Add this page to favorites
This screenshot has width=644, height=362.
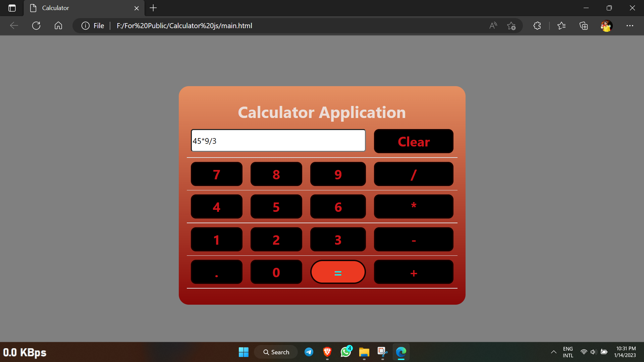tap(511, 25)
